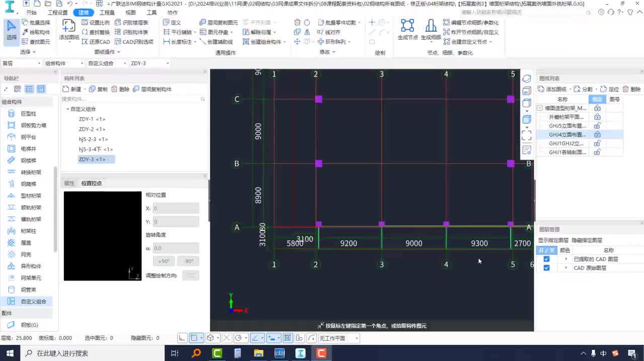The width and height of the screenshot is (644, 361).
Task: Click 设置比例 set scale tool
Action: (95, 23)
